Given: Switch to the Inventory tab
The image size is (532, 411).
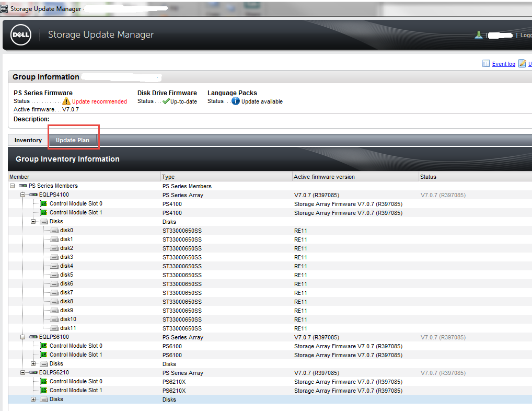Looking at the screenshot, I should [x=28, y=140].
